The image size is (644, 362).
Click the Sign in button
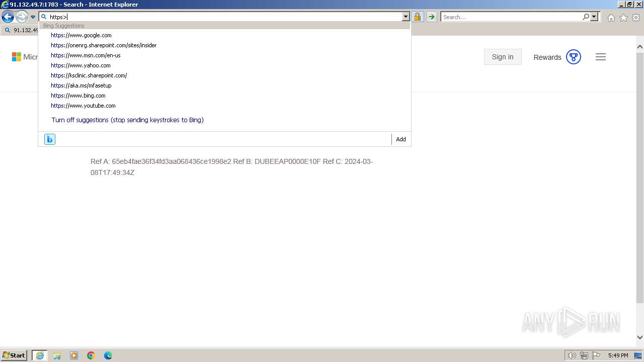coord(503,57)
